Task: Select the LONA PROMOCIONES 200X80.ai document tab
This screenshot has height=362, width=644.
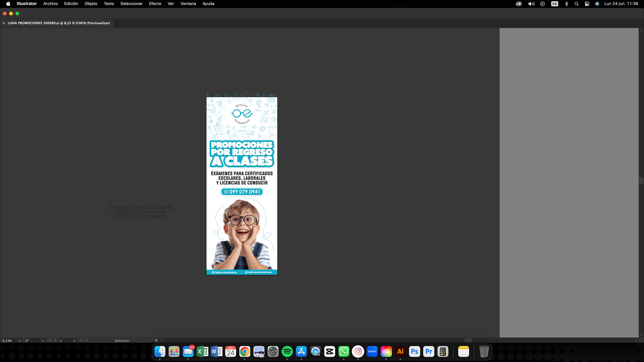Action: click(x=59, y=23)
